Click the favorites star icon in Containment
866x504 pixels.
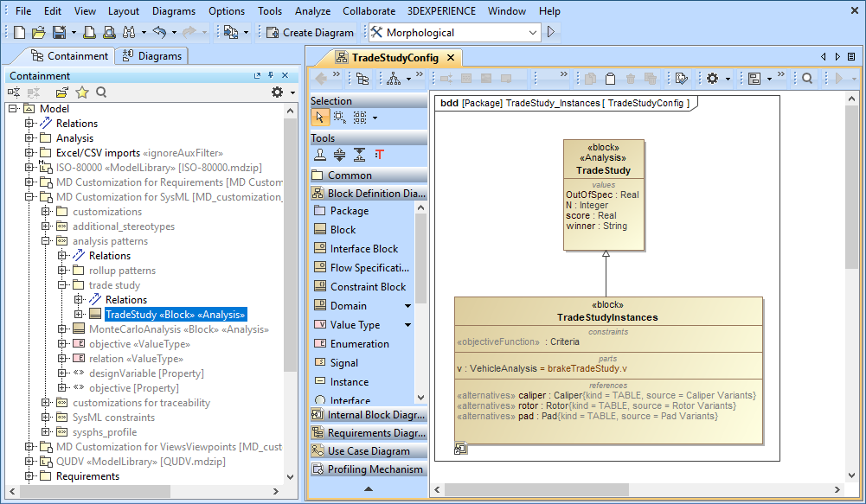tap(82, 93)
